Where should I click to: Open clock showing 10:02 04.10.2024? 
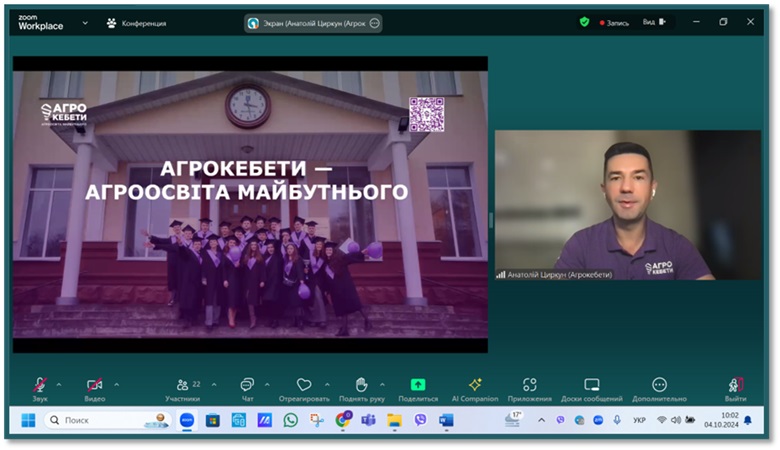point(721,420)
